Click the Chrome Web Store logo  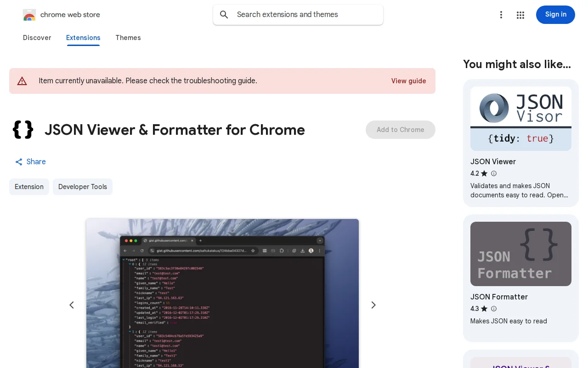click(29, 15)
